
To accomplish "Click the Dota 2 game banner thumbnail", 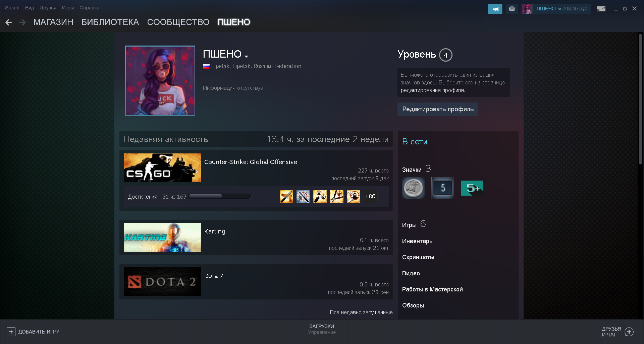I will 162,282.
